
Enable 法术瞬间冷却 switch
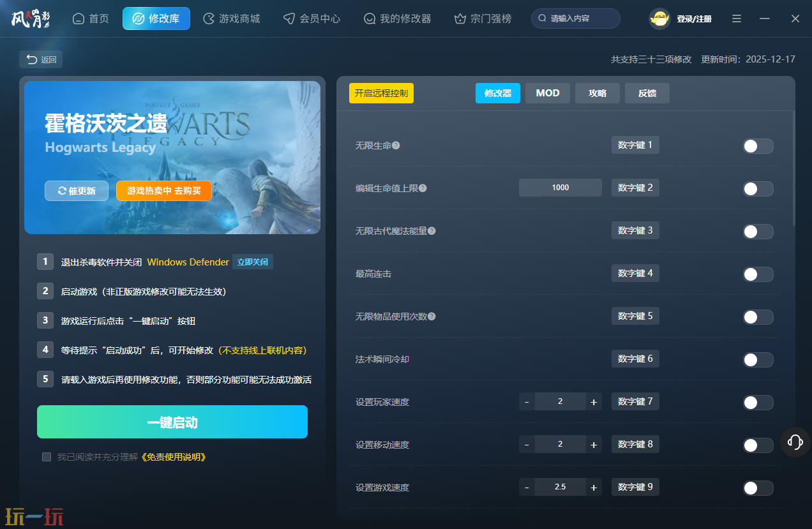[x=758, y=360]
